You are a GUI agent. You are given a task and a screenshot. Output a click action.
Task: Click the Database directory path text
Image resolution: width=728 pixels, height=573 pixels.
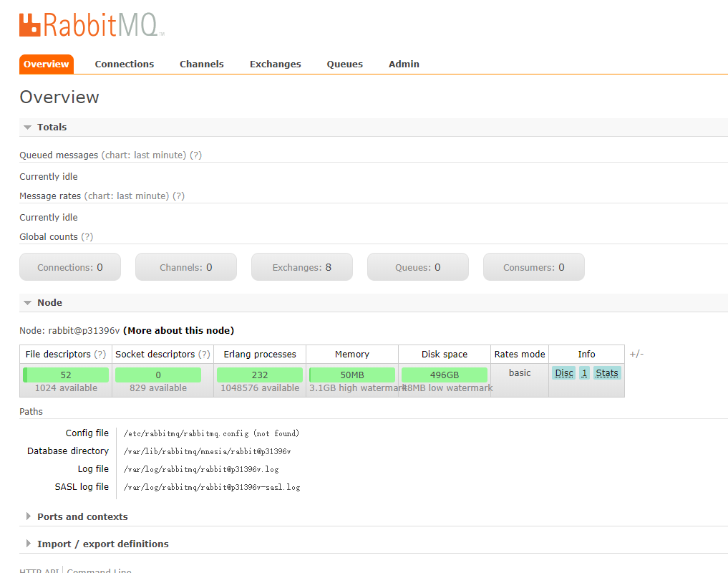(x=207, y=451)
